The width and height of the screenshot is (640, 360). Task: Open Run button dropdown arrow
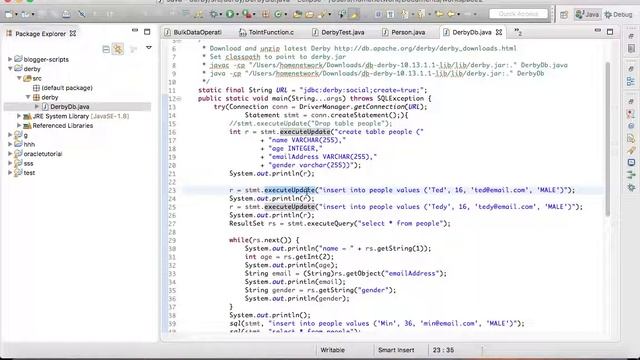click(237, 15)
